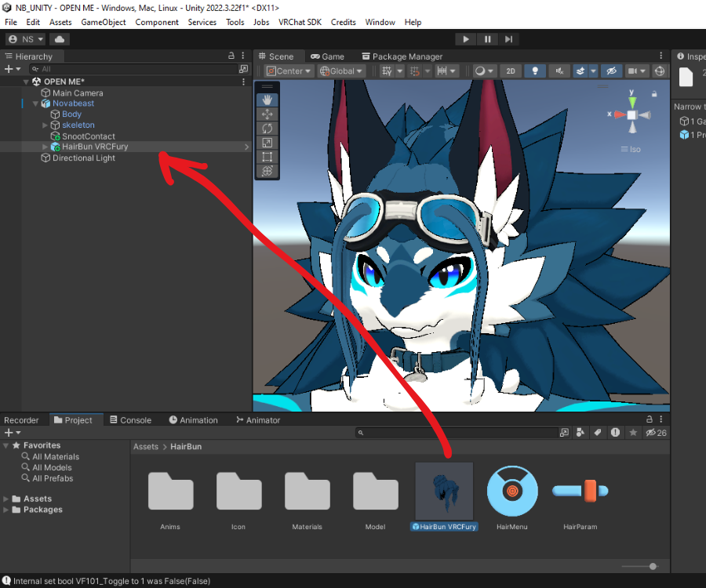Image resolution: width=706 pixels, height=588 pixels.
Task: Select the combined Transform tool
Action: click(267, 171)
